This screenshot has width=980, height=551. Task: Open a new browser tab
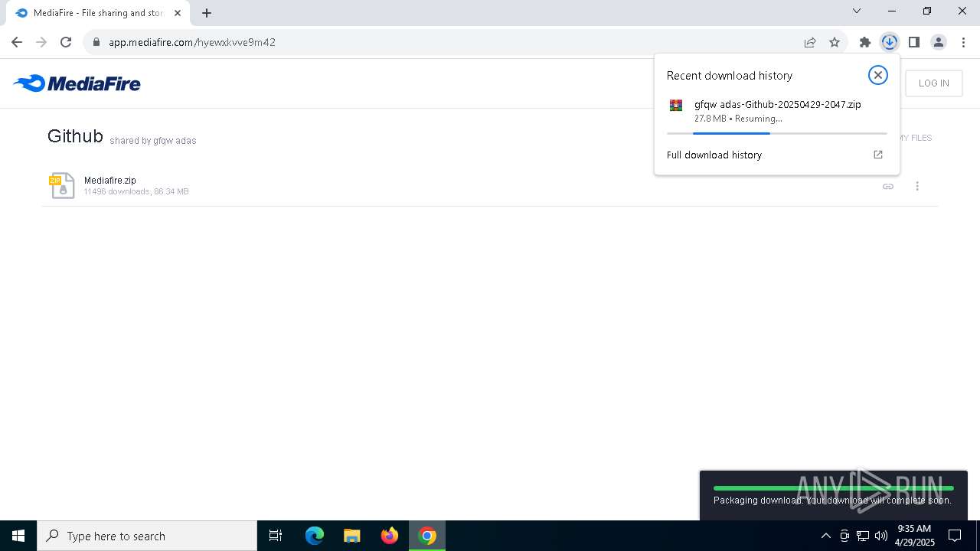(207, 13)
